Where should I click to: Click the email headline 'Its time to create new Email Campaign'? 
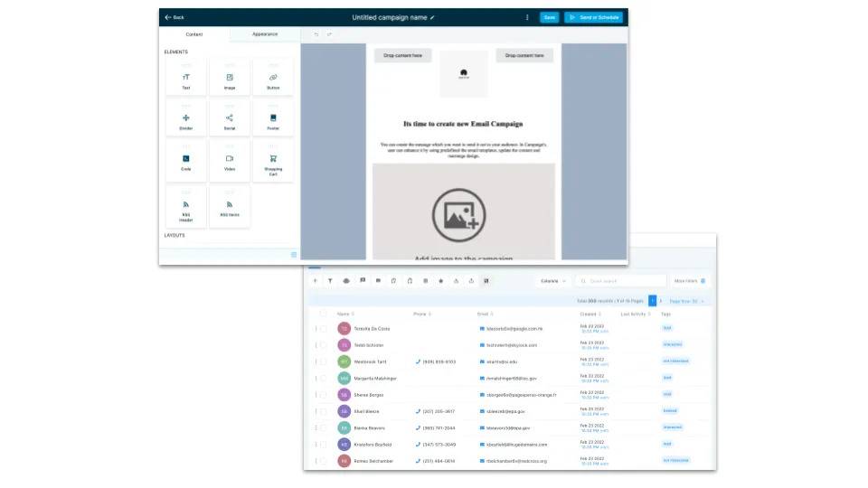(463, 124)
